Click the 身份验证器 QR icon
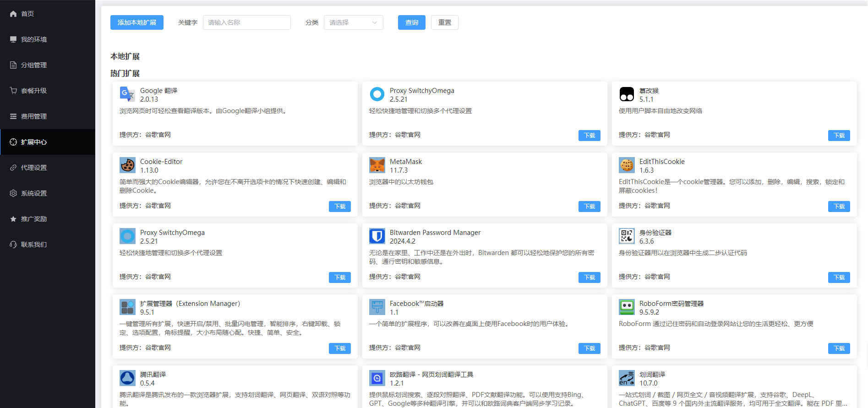868x408 pixels. click(627, 236)
